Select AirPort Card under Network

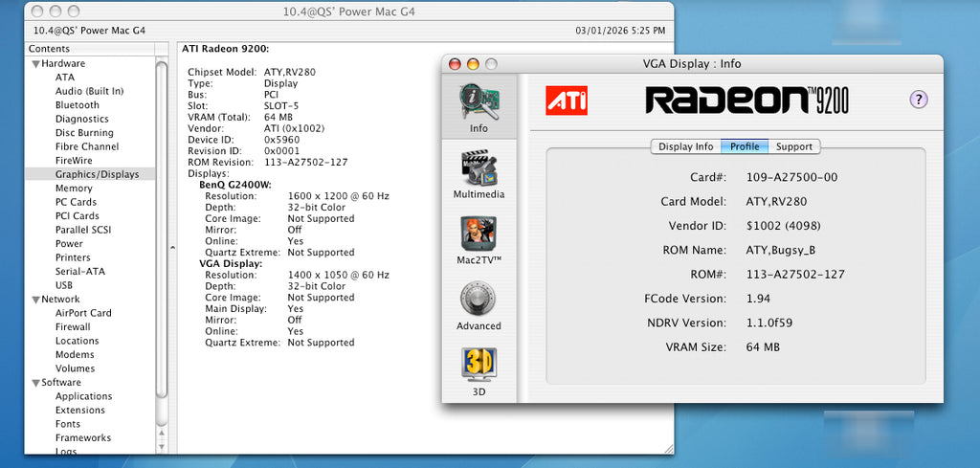[83, 313]
